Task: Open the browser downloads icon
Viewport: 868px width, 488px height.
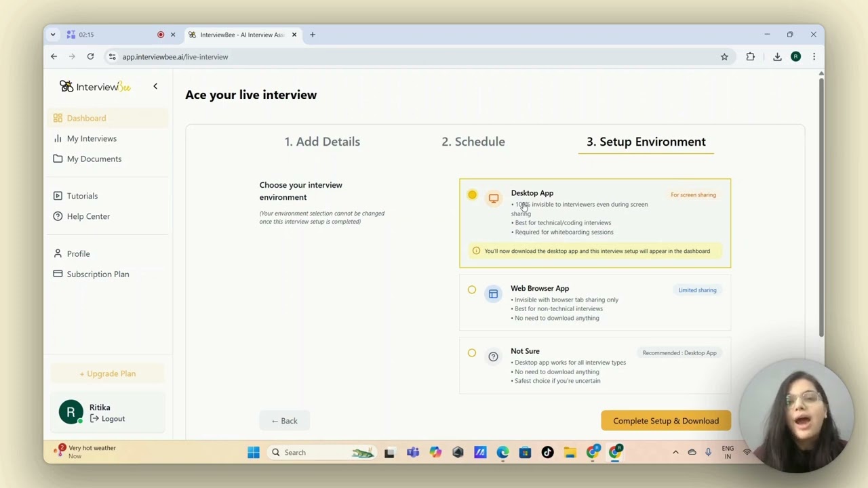Action: (777, 57)
